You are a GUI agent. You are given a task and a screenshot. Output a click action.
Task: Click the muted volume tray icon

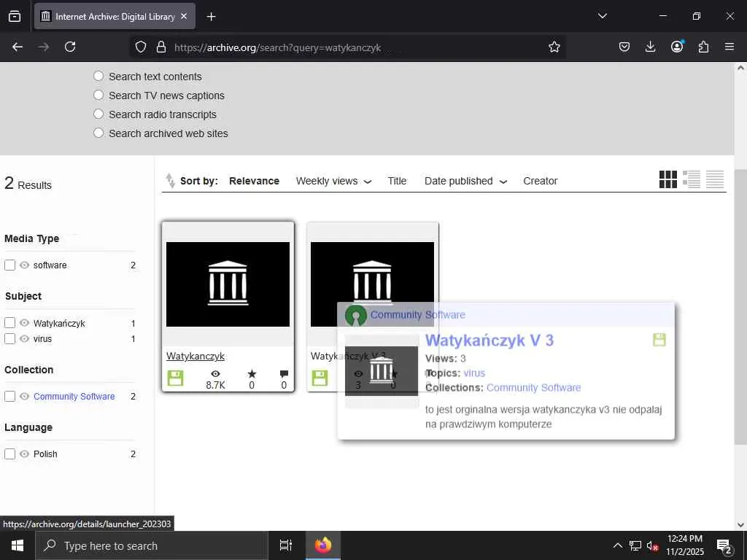point(652,545)
